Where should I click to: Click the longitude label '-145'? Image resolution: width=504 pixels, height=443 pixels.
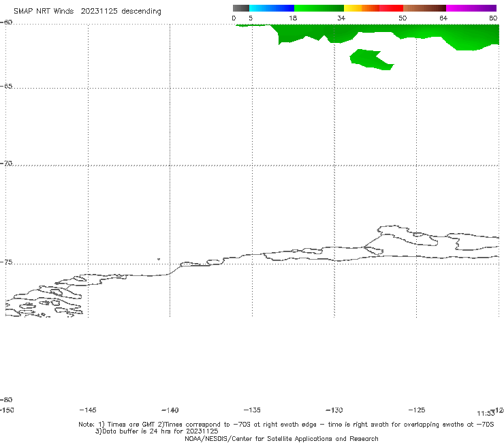88,410
